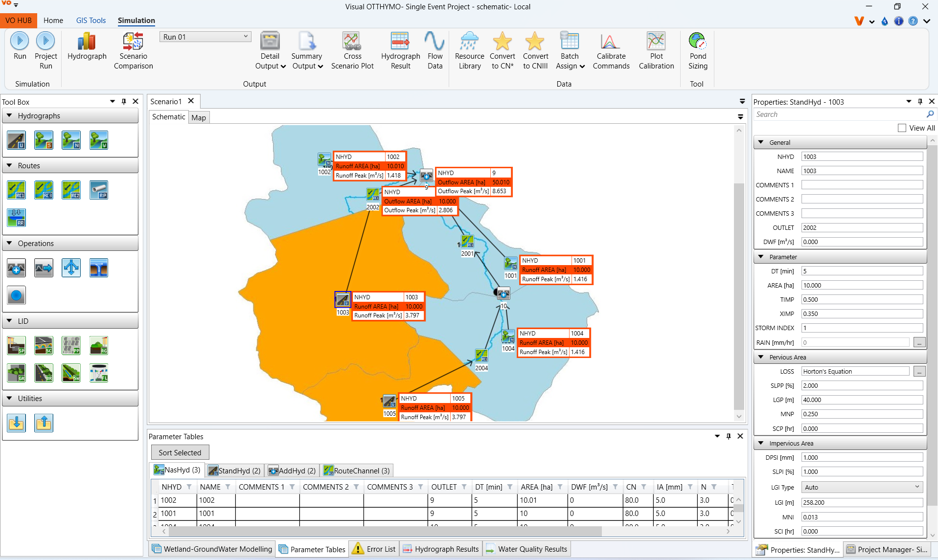Collapse the Parameter property group
The width and height of the screenshot is (938, 560).
[x=761, y=257]
